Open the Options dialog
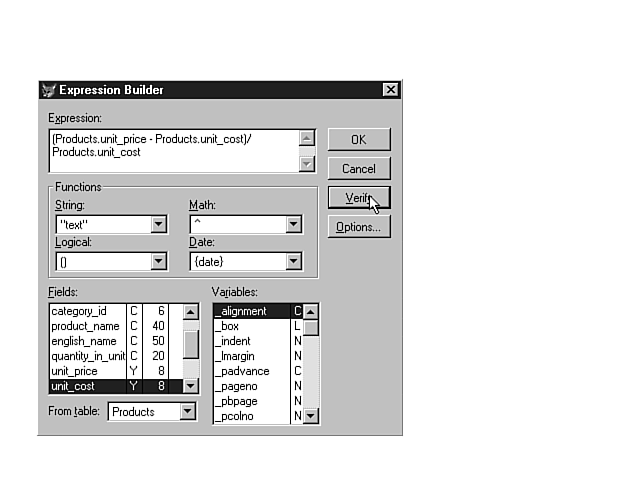This screenshot has width=640, height=480. click(358, 227)
